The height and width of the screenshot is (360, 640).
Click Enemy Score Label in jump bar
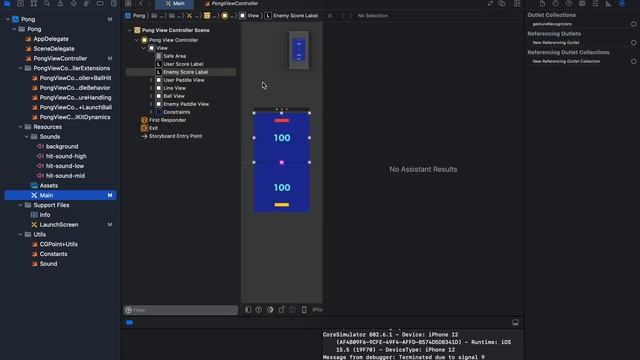291,16
